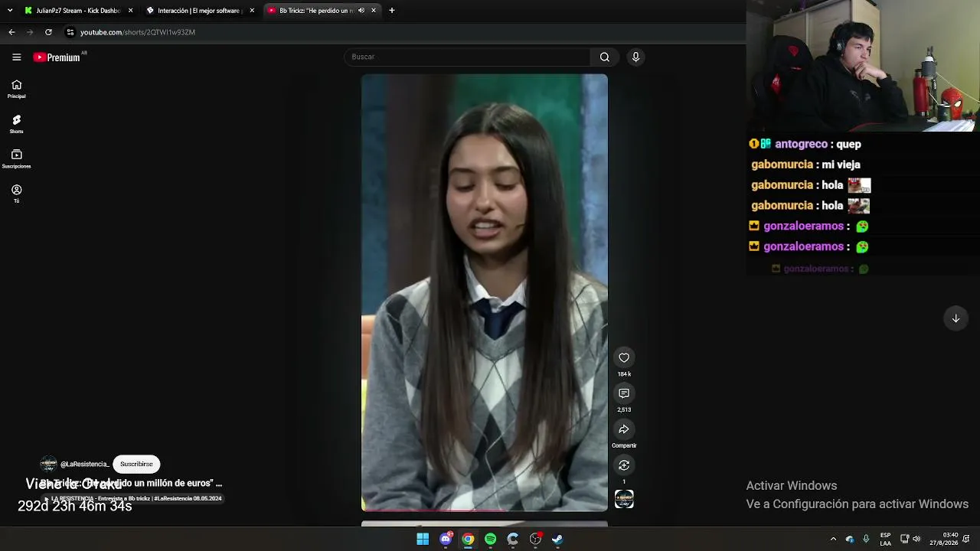980x551 pixels.
Task: Go forward in browser history
Action: coord(30,32)
